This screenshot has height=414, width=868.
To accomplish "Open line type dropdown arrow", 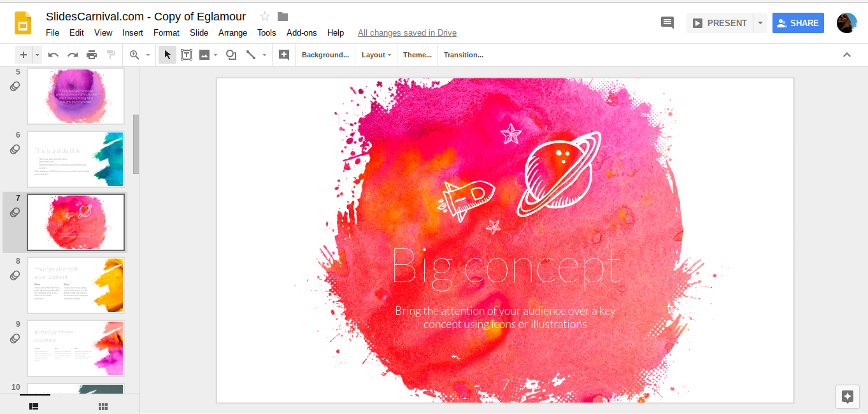I will 264,55.
